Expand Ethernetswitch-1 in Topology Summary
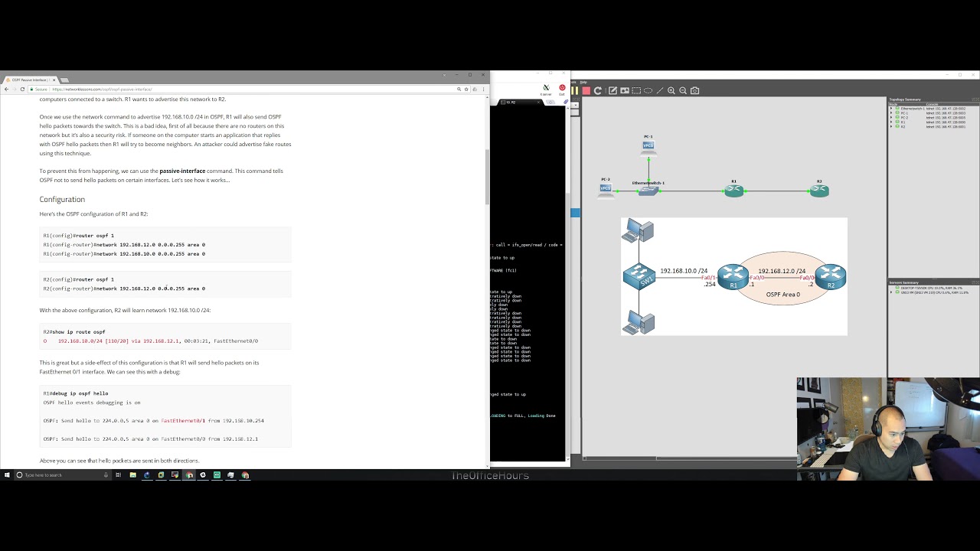 [x=891, y=109]
